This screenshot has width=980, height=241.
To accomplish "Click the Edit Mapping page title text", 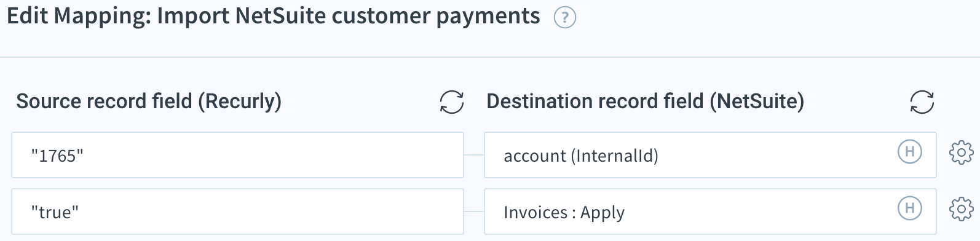I will click(274, 17).
